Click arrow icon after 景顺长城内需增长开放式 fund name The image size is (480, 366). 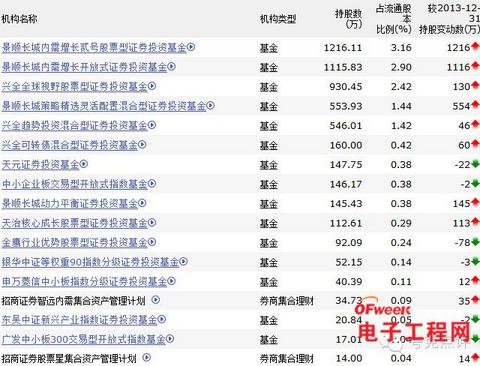(x=171, y=66)
